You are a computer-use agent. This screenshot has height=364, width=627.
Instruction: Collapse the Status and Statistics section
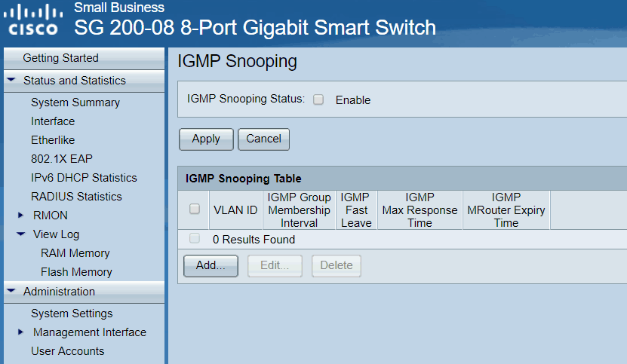[x=11, y=80]
